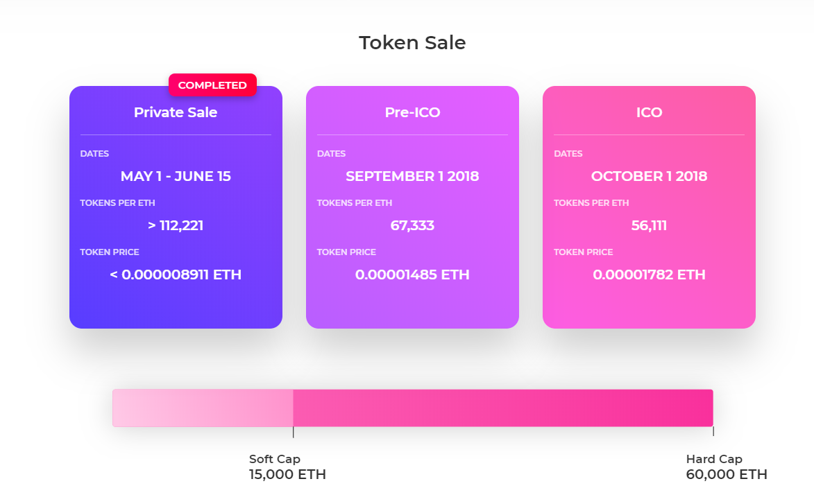The width and height of the screenshot is (814, 504).
Task: Click the SEPTEMBER 1 2018 date
Action: pos(412,176)
